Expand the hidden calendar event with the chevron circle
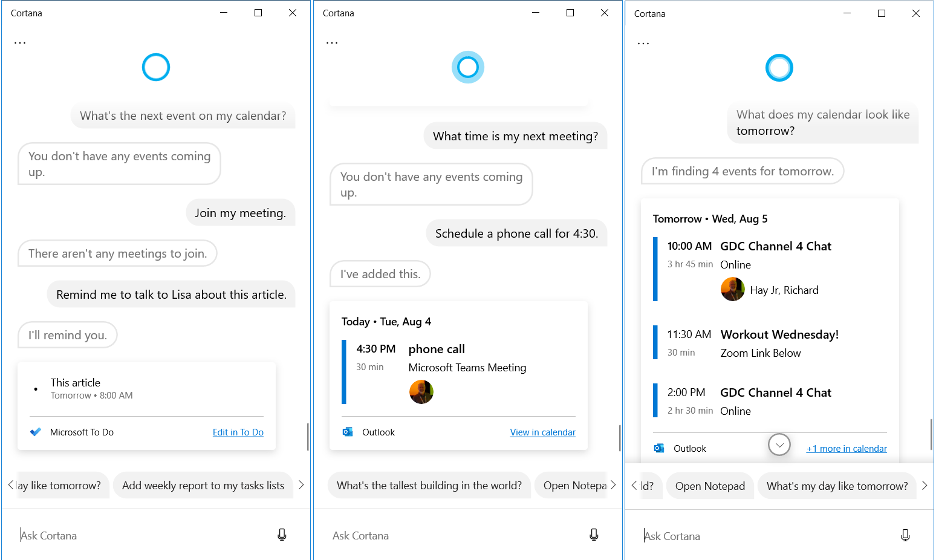 (779, 444)
